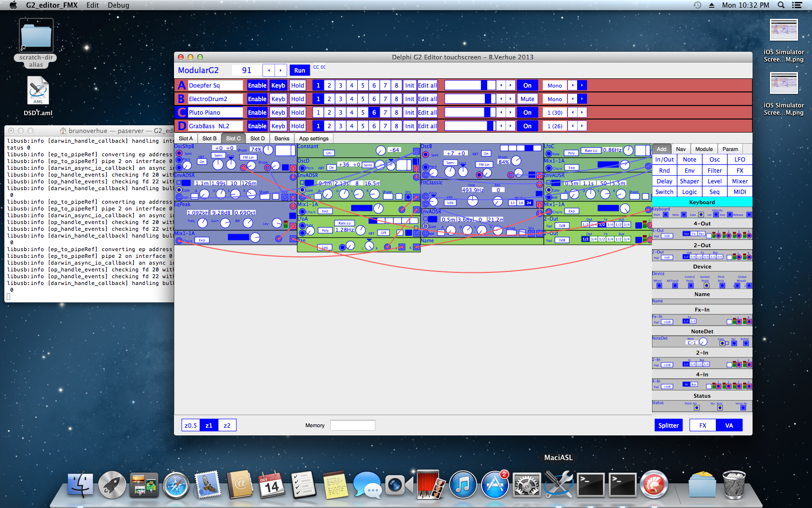Toggle Enable for slot D GrabBass

pos(257,126)
